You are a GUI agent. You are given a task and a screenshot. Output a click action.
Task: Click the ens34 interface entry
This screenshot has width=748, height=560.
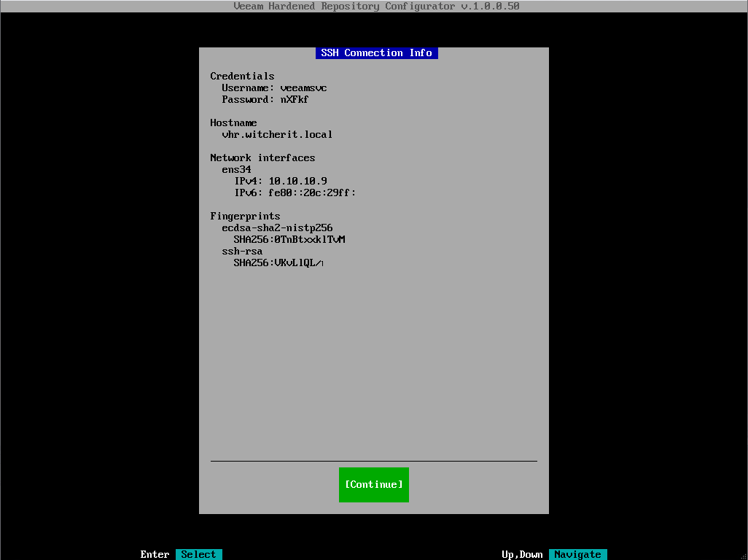pyautogui.click(x=236, y=170)
